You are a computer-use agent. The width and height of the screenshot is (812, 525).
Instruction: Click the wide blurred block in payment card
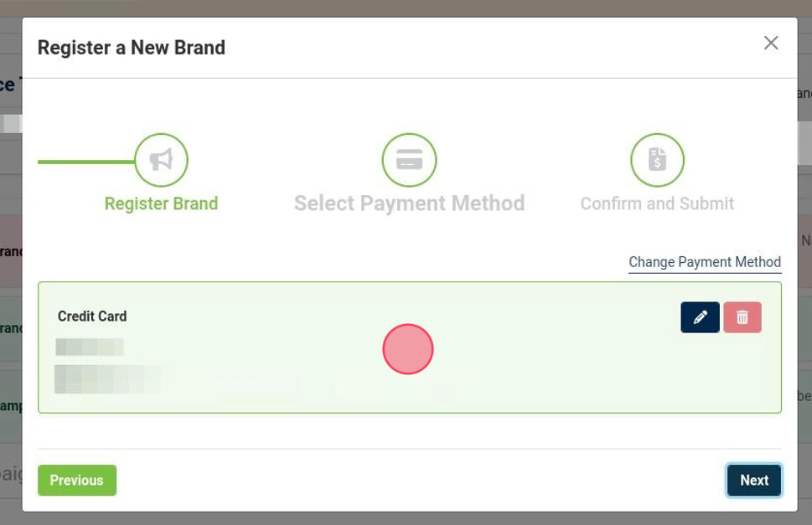pyautogui.click(x=107, y=379)
